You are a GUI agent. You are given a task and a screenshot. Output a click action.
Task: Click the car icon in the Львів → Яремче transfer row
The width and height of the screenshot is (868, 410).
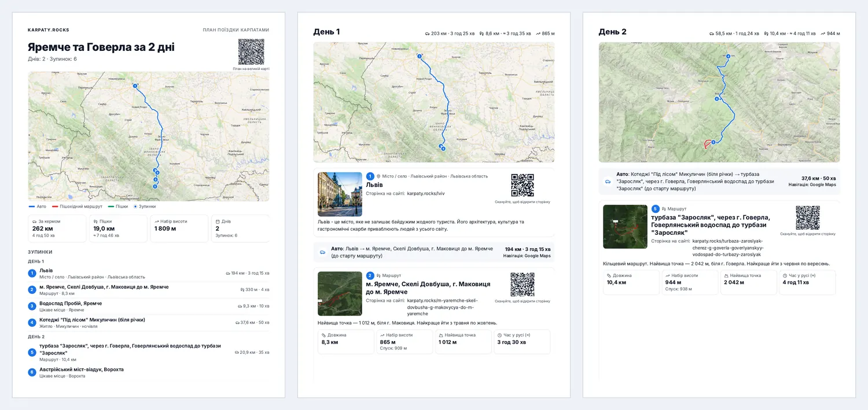click(322, 252)
